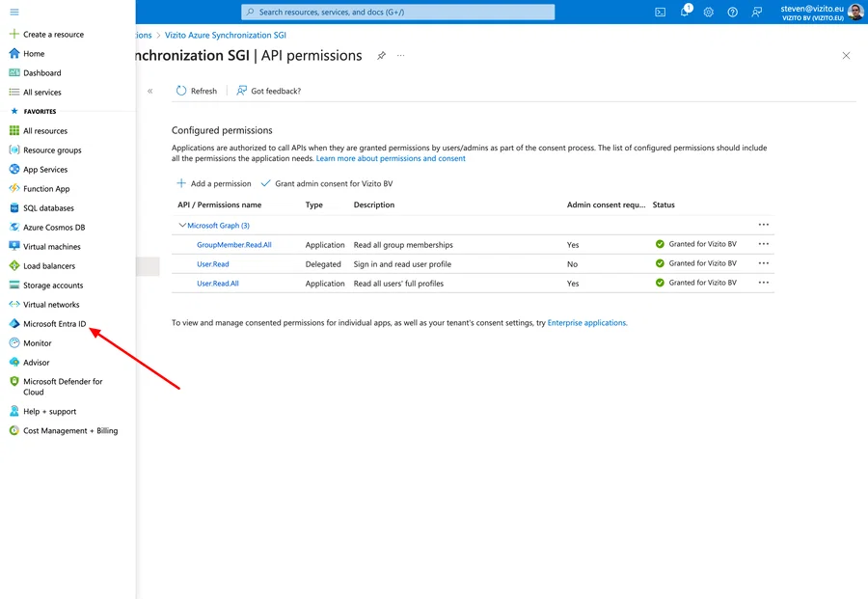Viewport: 868px width, 599px height.
Task: Open the Help question mark icon
Action: point(732,12)
